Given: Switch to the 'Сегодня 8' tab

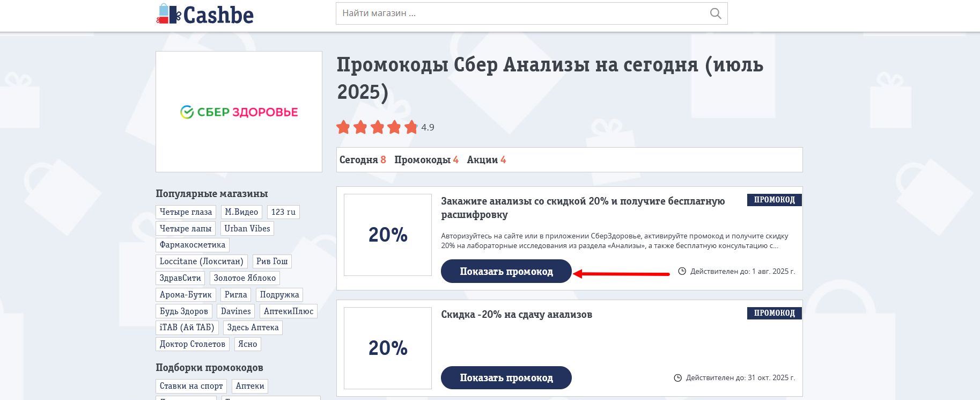Looking at the screenshot, I should (x=363, y=160).
